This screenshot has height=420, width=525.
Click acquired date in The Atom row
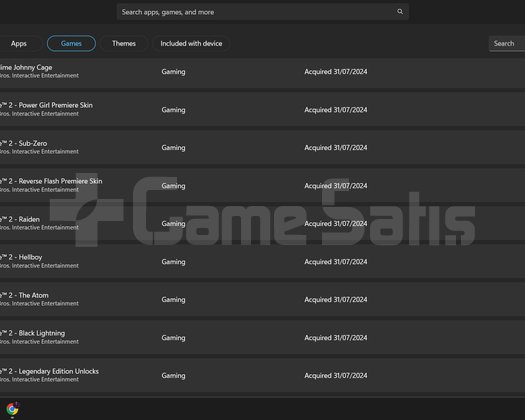point(336,300)
